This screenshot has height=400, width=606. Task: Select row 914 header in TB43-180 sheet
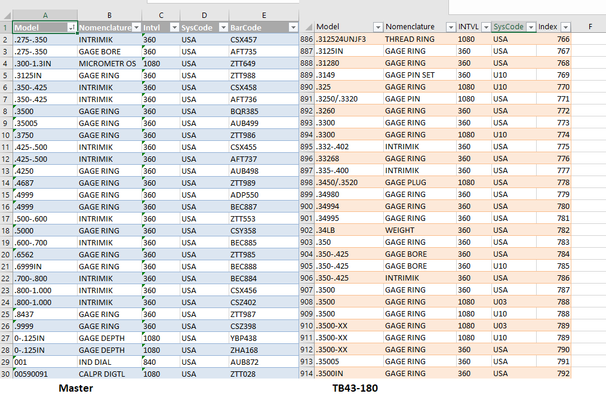point(307,373)
